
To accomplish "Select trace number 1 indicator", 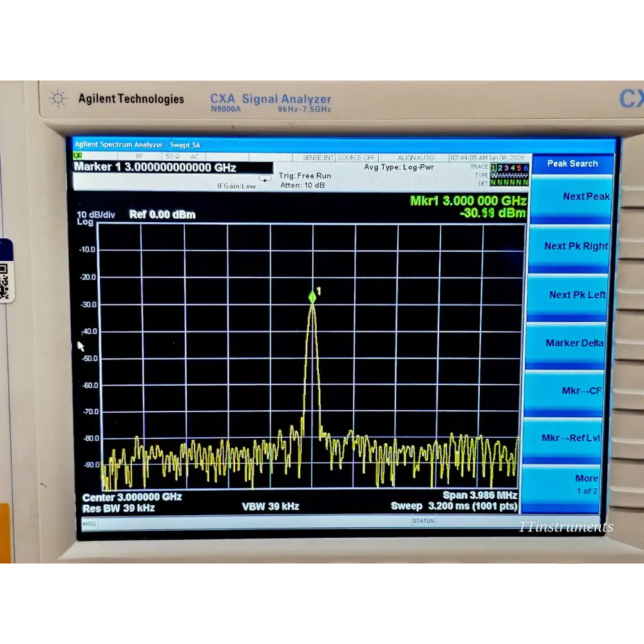I will (493, 168).
